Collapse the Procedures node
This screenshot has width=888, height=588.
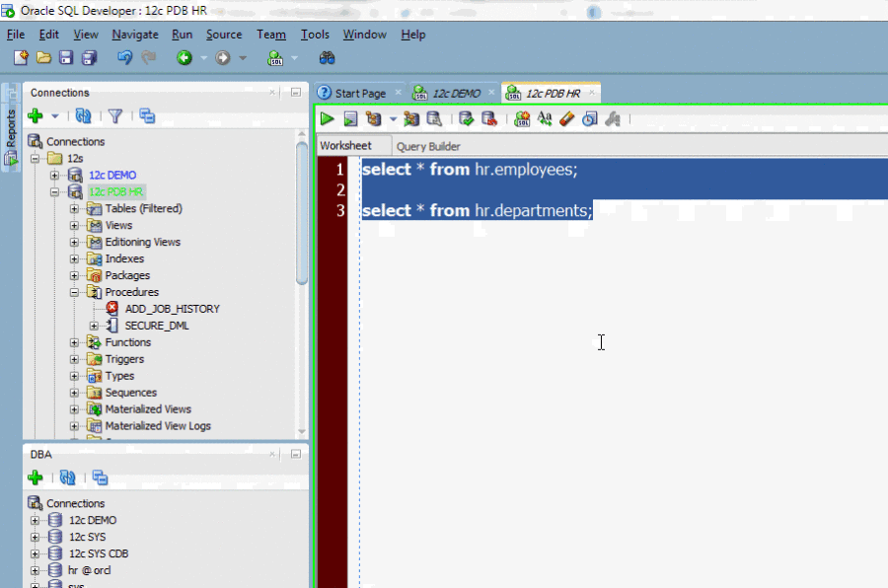pyautogui.click(x=74, y=292)
